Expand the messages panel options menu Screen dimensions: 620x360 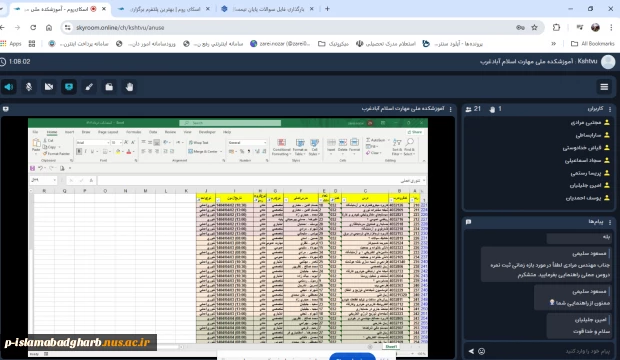click(x=610, y=222)
